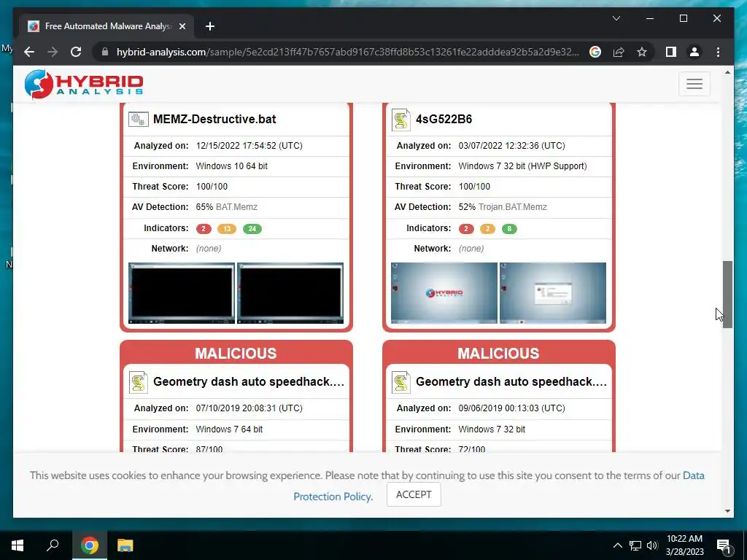The height and width of the screenshot is (560, 747).
Task: Click the scrollbar up arrow
Action: point(727,73)
